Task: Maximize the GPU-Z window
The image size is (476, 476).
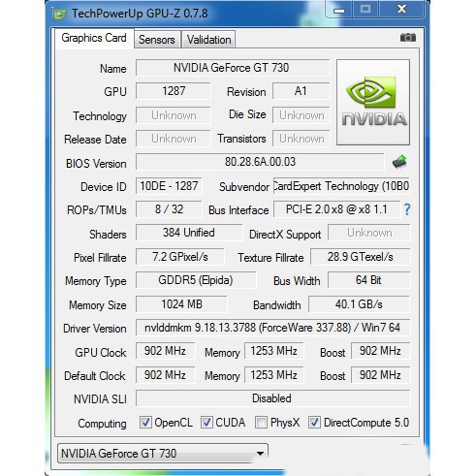Action: point(365,9)
